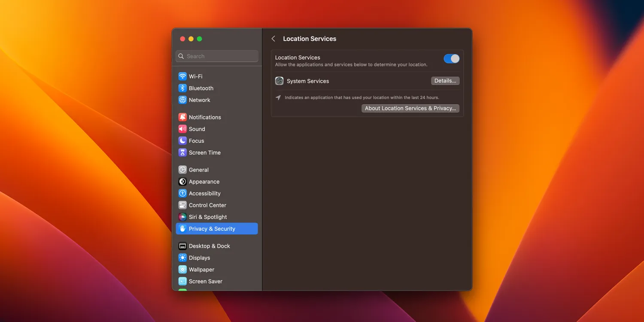
Task: Open Sound label in sidebar
Action: 197,129
